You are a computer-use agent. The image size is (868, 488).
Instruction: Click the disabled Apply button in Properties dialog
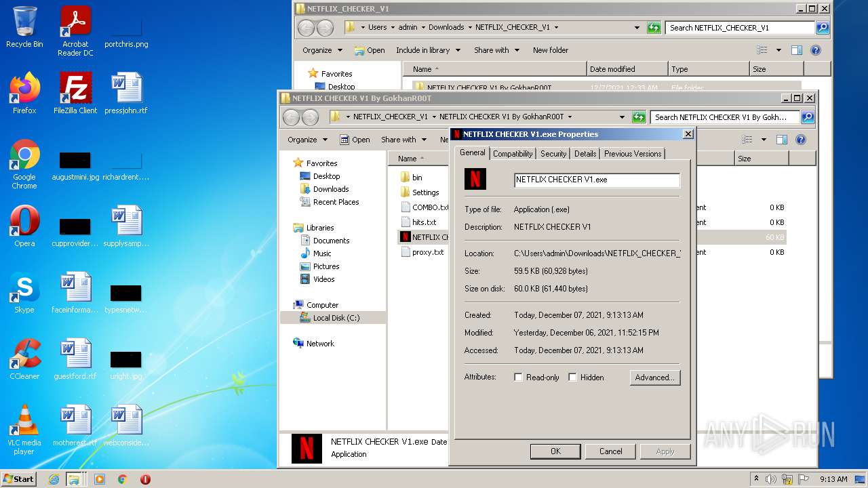click(x=665, y=451)
